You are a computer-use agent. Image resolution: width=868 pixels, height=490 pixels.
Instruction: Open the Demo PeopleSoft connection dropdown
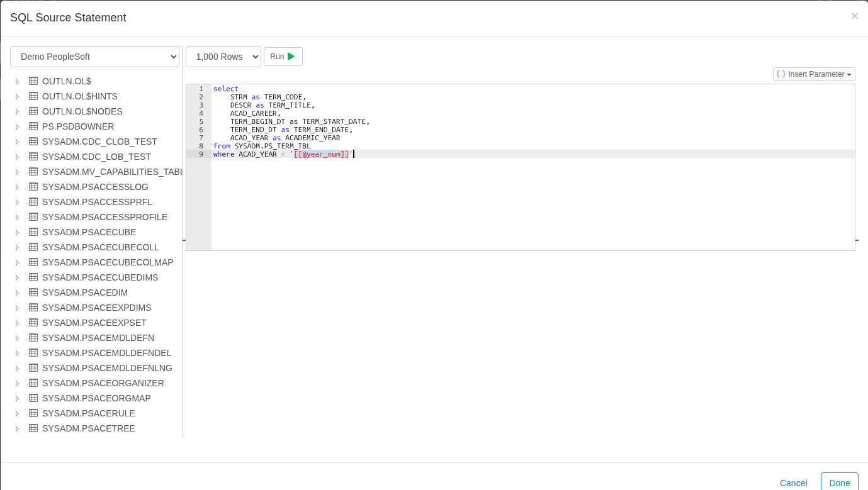coord(94,57)
